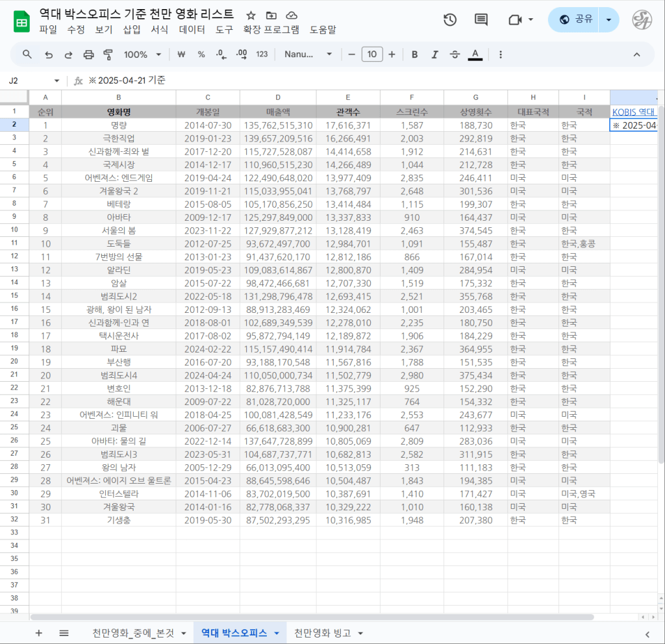Select the paint format roller icon

tap(108, 55)
